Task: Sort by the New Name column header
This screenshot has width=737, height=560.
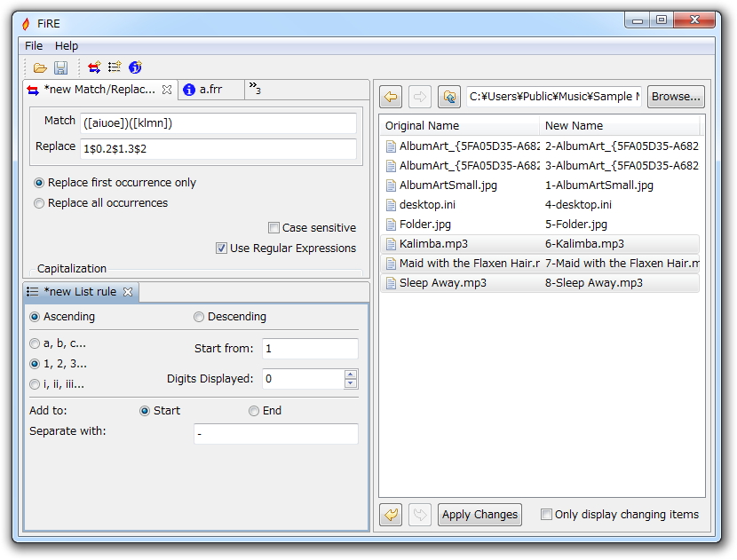Action: (620, 126)
